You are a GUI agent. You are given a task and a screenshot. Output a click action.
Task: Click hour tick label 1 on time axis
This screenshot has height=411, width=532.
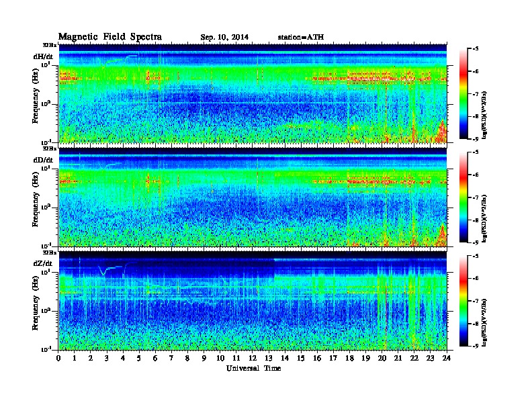(75, 359)
